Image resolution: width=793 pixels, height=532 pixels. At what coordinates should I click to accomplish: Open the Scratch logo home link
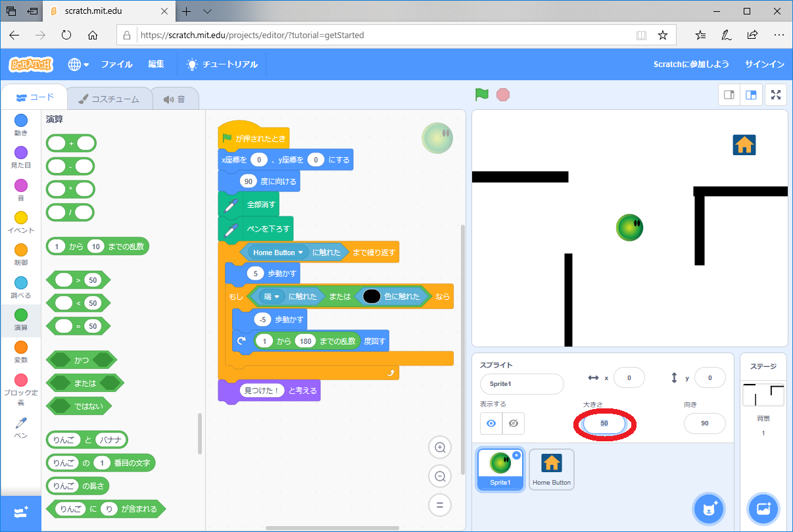point(31,64)
